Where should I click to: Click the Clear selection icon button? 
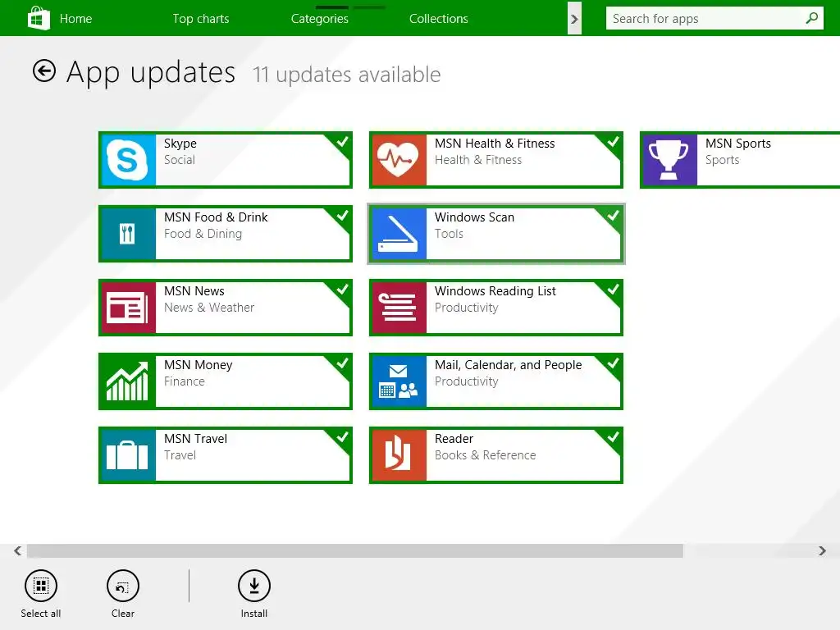click(123, 586)
